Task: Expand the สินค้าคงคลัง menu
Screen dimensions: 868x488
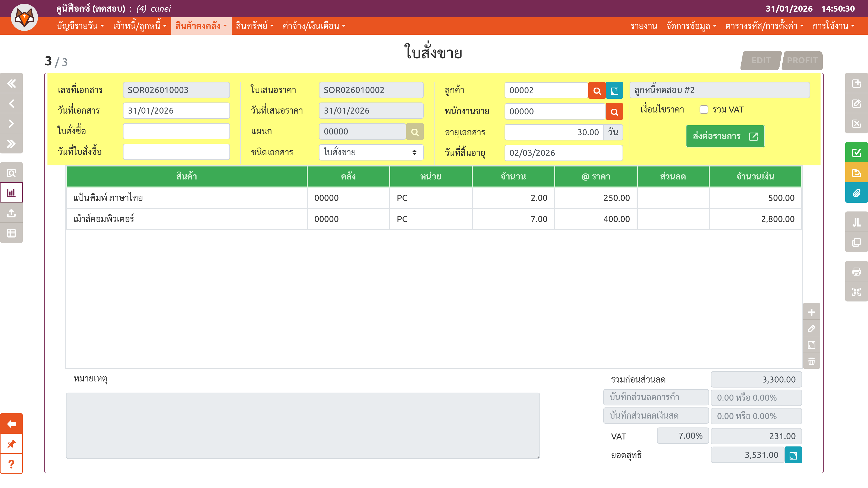Action: [201, 26]
